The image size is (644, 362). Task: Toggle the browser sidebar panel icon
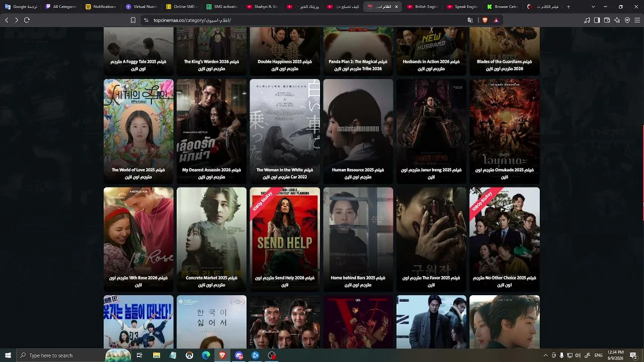click(597, 20)
